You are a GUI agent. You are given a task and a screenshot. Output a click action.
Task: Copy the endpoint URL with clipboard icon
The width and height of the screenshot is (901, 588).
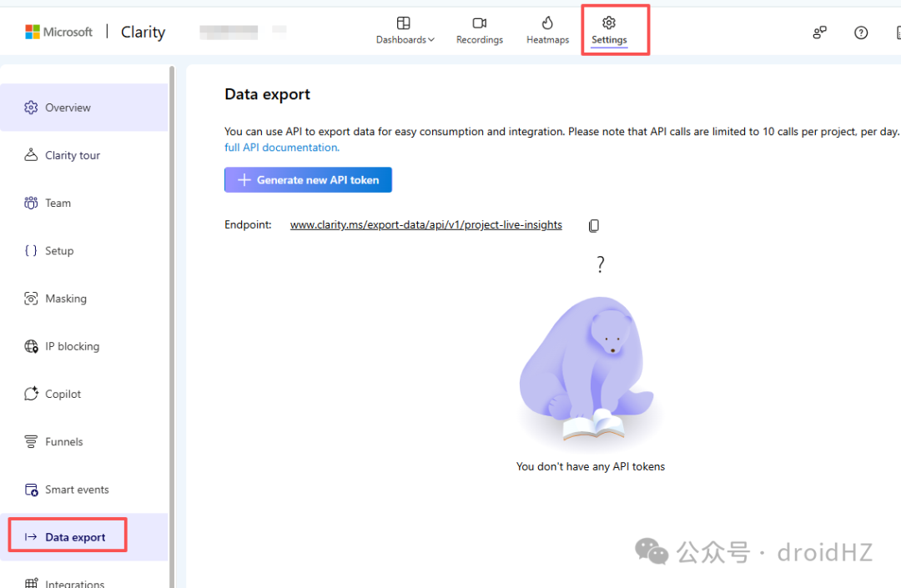(594, 226)
